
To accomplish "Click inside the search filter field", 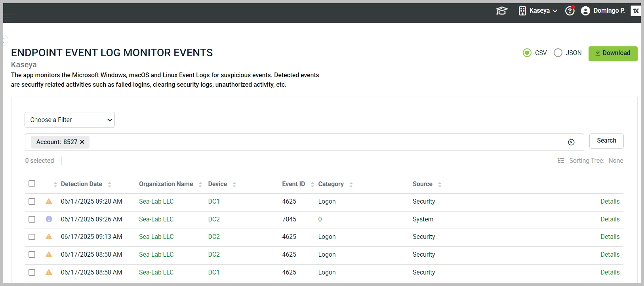I will pos(304,142).
